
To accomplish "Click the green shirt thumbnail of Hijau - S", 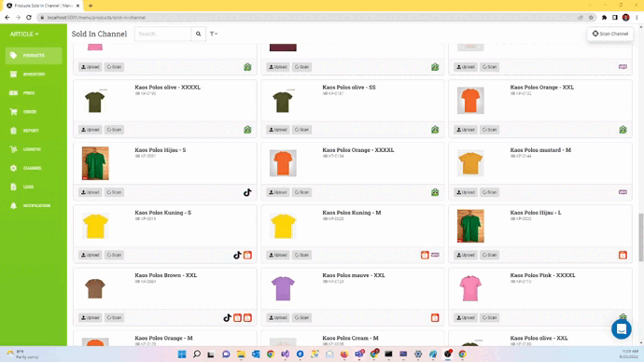I will 95,163.
